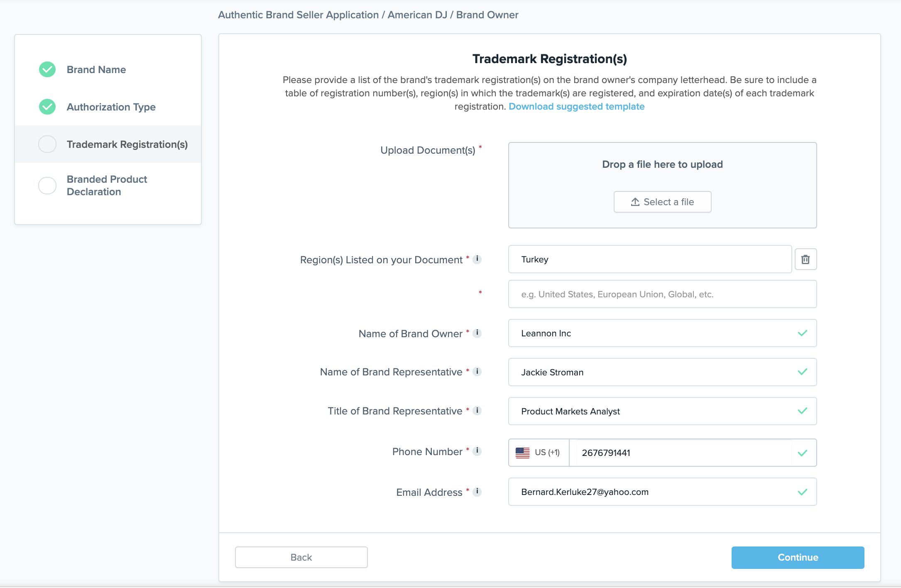The height and width of the screenshot is (588, 901).
Task: Click info icon beside Title of Brand Representative
Action: click(x=477, y=411)
